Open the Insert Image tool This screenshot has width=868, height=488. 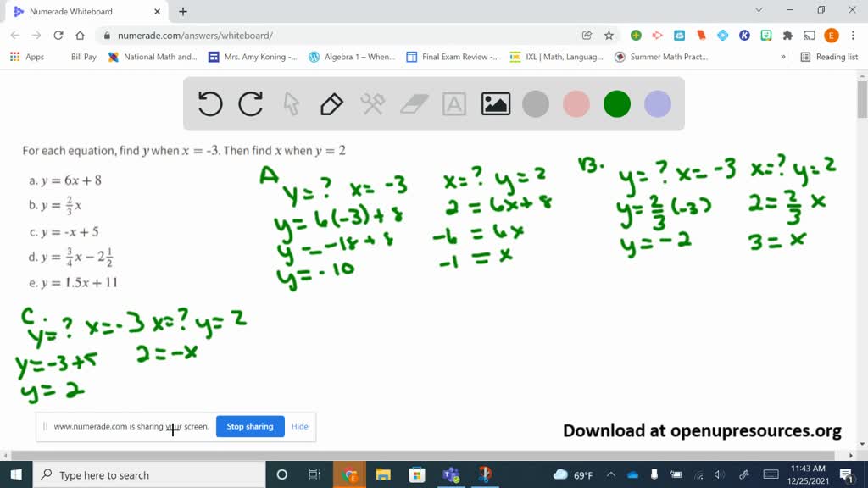(x=495, y=103)
